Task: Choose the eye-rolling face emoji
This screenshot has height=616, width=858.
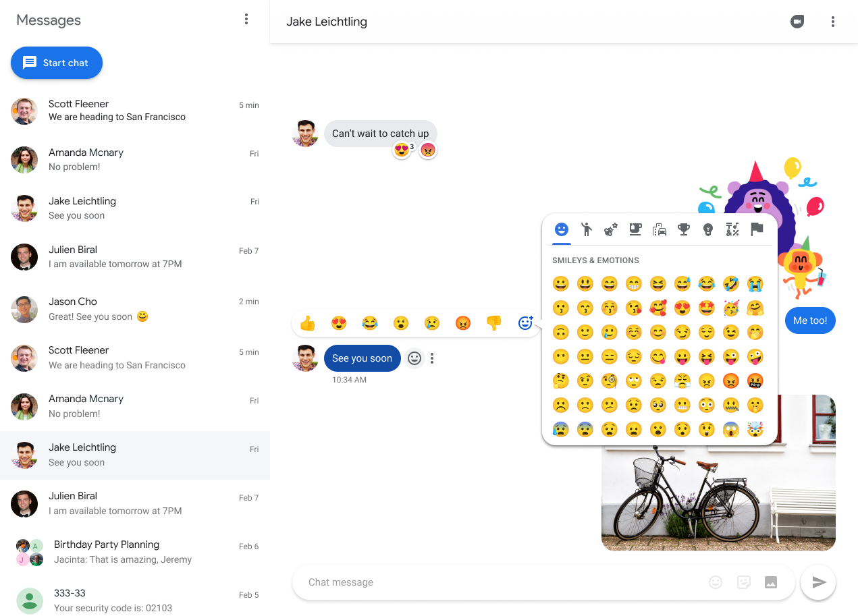Action: pyautogui.click(x=633, y=381)
